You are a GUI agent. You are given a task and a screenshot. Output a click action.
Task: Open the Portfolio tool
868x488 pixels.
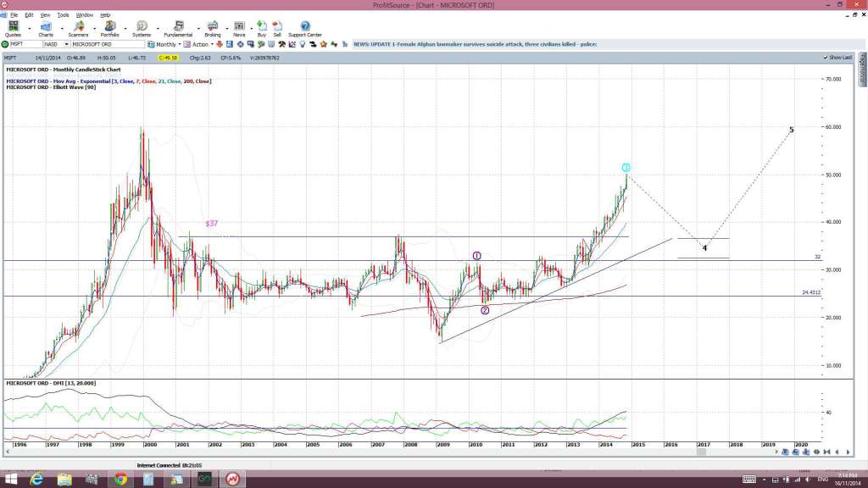pyautogui.click(x=109, y=28)
